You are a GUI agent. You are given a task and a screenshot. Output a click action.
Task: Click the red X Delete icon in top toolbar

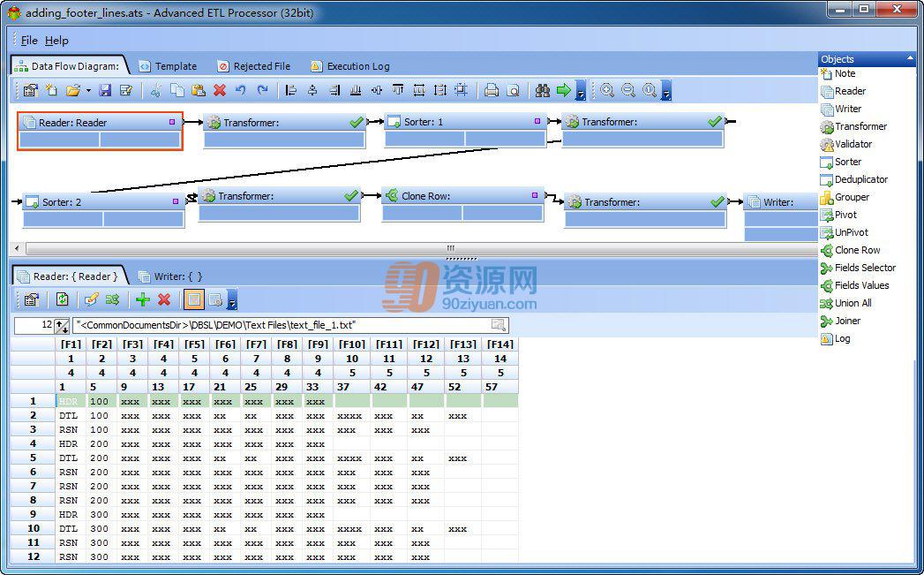(x=220, y=90)
